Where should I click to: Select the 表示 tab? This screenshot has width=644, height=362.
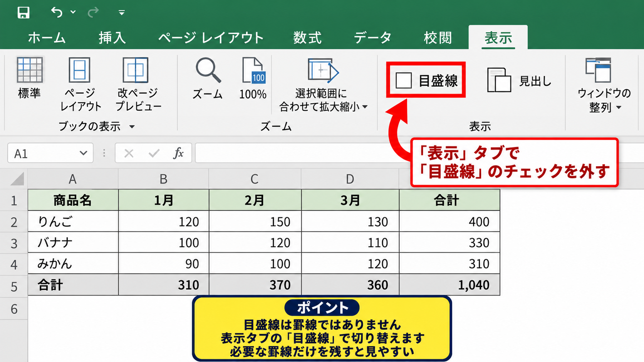498,38
